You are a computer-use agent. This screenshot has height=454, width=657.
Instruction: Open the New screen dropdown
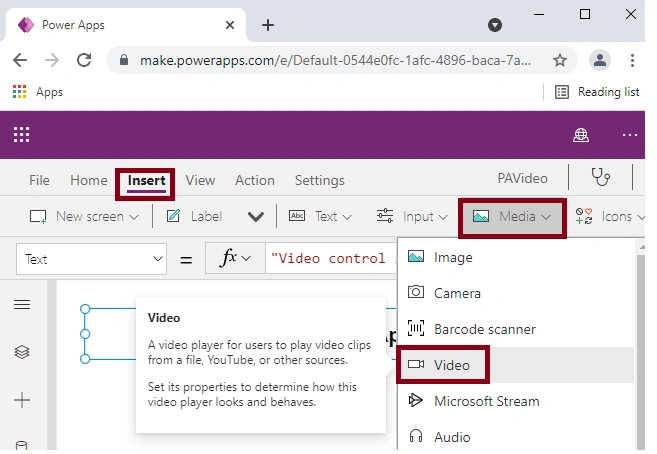point(84,217)
